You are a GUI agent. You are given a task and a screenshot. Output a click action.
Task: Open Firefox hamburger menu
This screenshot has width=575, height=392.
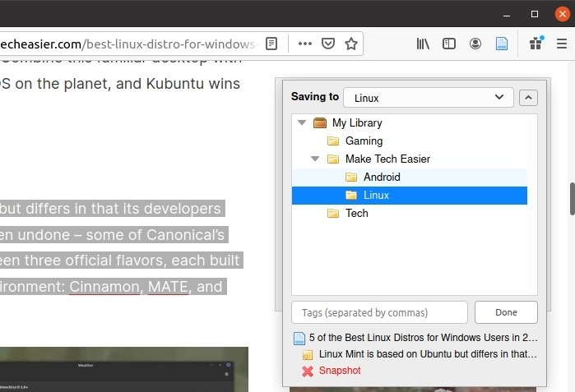(x=562, y=44)
